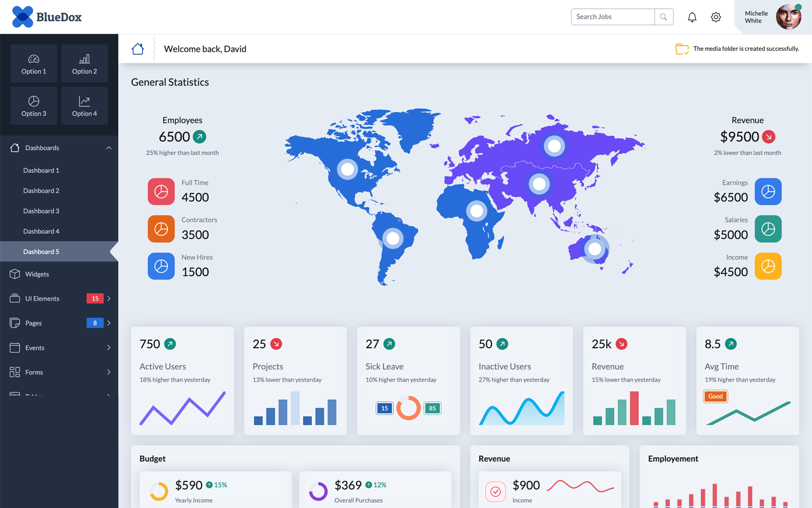Viewport: 812px width, 508px height.
Task: Switch to Dashboard 2
Action: pyautogui.click(x=42, y=190)
